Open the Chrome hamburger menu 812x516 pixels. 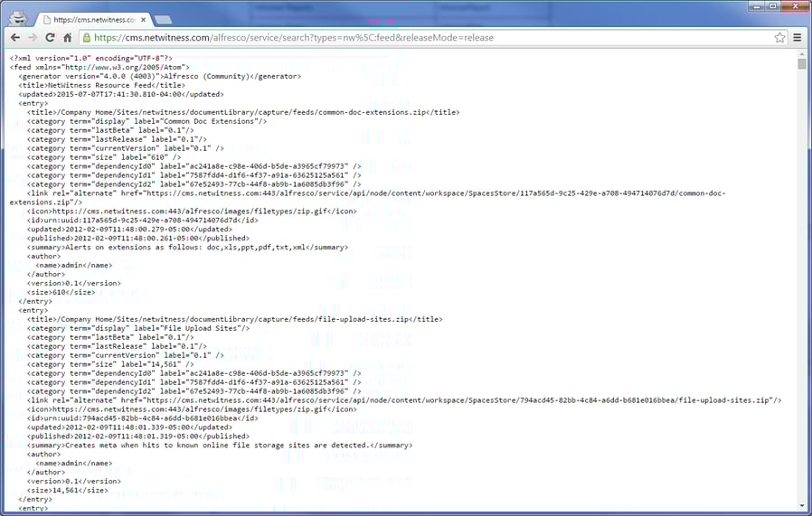pyautogui.click(x=798, y=38)
